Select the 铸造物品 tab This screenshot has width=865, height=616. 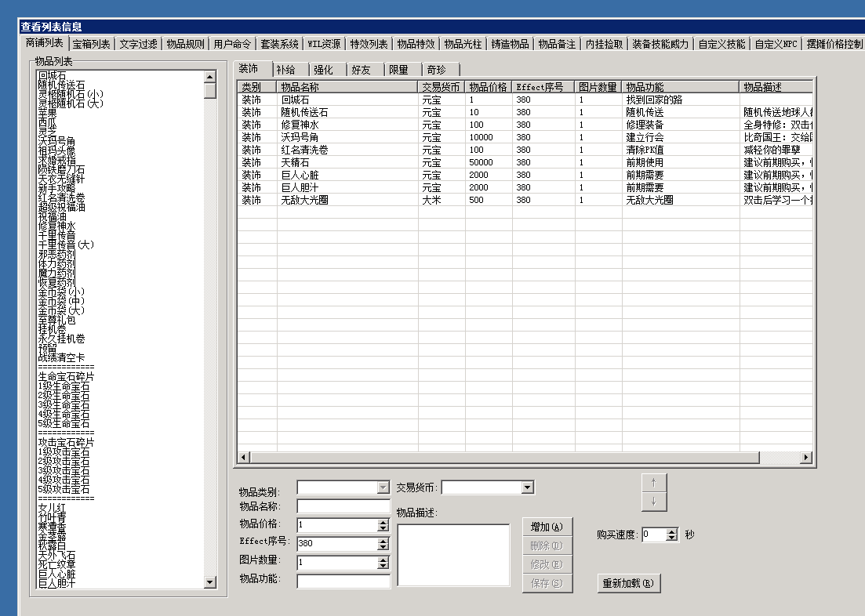[x=510, y=44]
